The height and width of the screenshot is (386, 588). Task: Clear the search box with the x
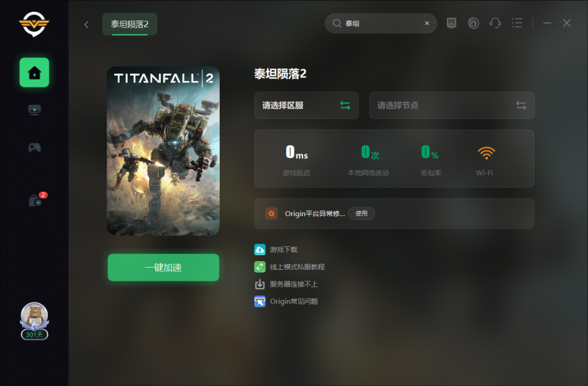pyautogui.click(x=427, y=24)
